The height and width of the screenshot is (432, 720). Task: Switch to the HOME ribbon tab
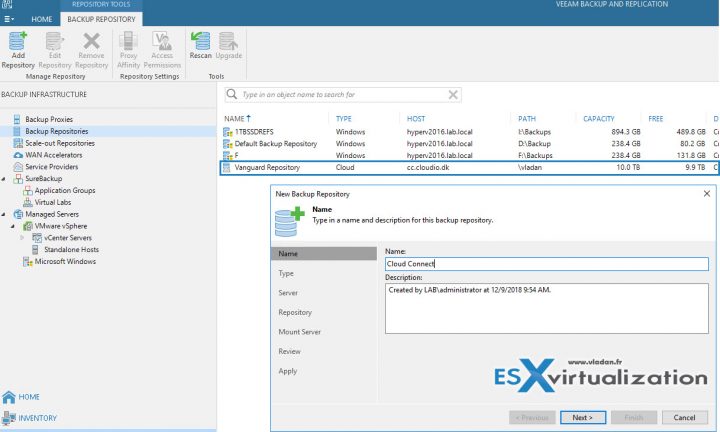(x=41, y=19)
